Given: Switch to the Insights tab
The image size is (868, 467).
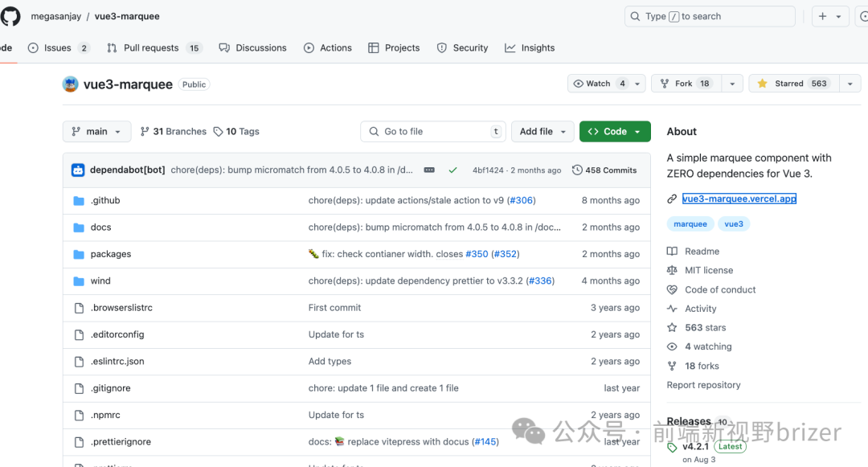Looking at the screenshot, I should [x=530, y=47].
